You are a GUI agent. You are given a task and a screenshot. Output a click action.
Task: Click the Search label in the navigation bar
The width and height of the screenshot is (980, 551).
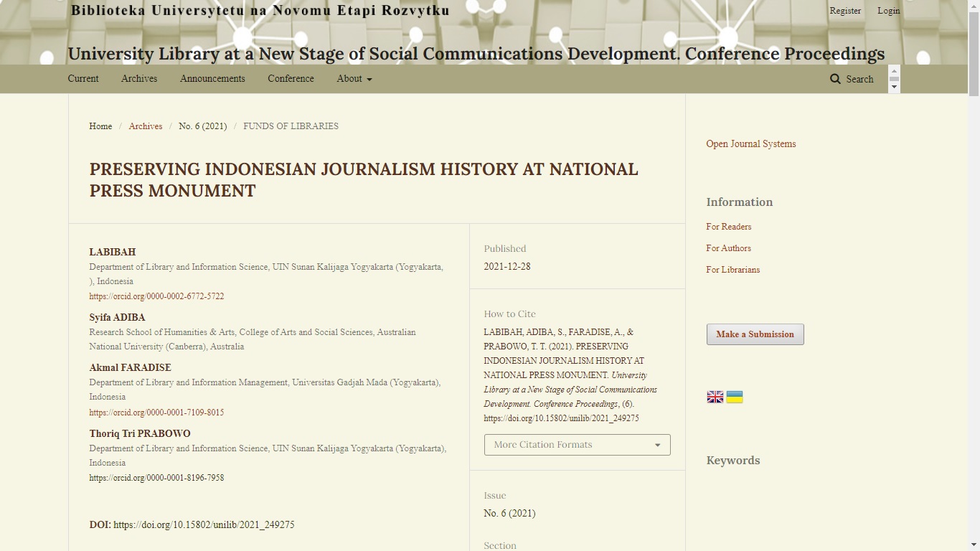859,80
